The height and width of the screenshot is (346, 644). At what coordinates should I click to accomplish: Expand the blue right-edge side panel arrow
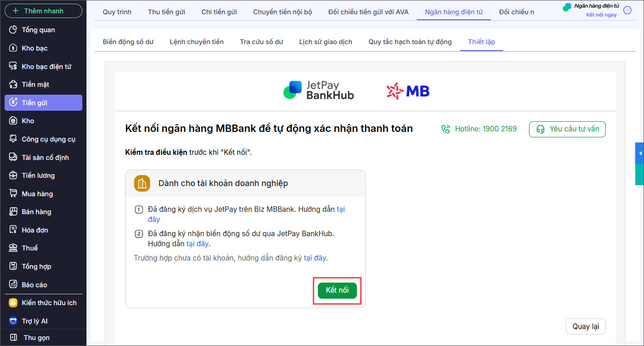[x=640, y=153]
